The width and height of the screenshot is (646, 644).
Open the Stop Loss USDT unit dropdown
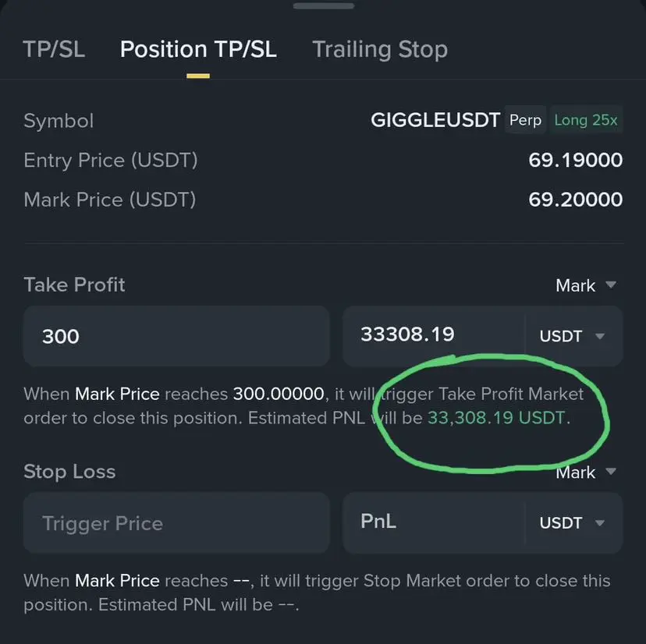pyautogui.click(x=573, y=523)
